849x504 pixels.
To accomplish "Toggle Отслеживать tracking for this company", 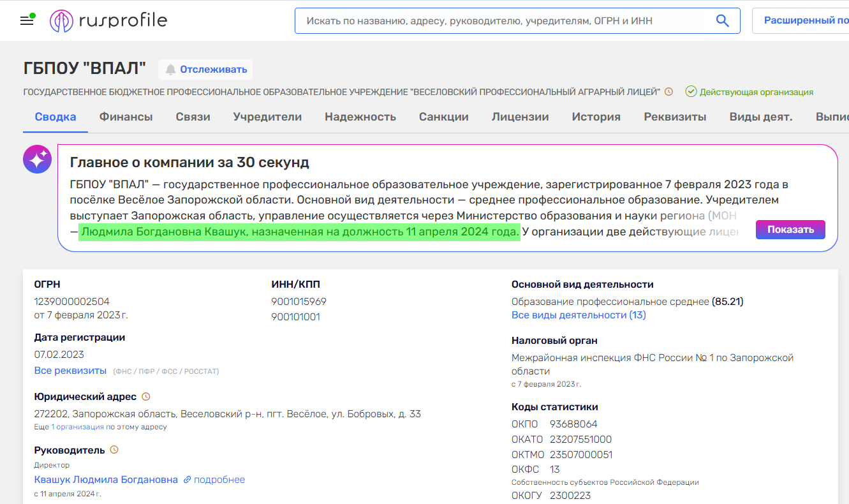I will [x=205, y=70].
